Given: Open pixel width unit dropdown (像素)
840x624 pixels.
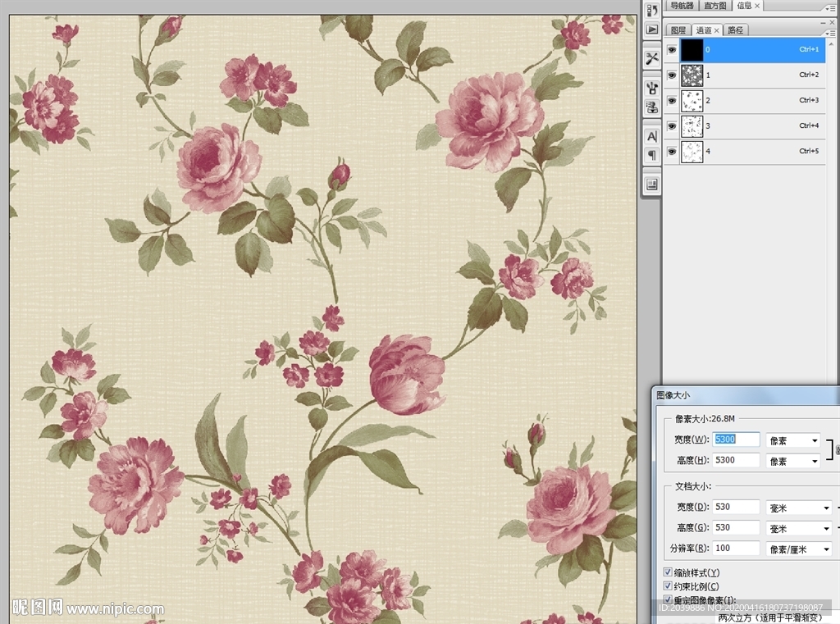Looking at the screenshot, I should coord(792,440).
